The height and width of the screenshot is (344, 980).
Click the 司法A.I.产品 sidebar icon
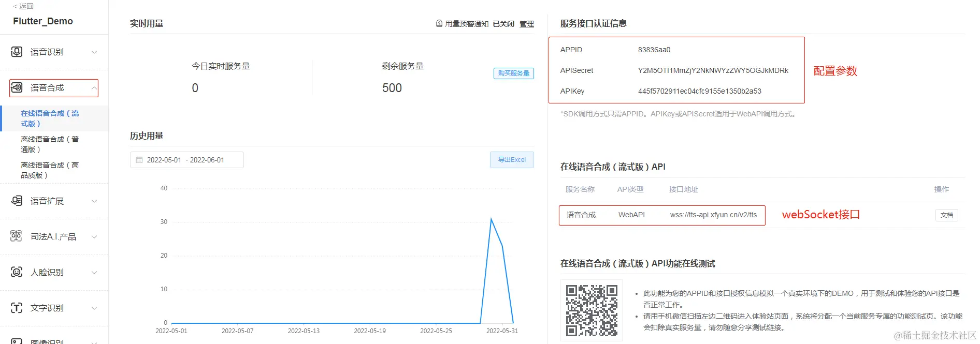[x=17, y=236]
